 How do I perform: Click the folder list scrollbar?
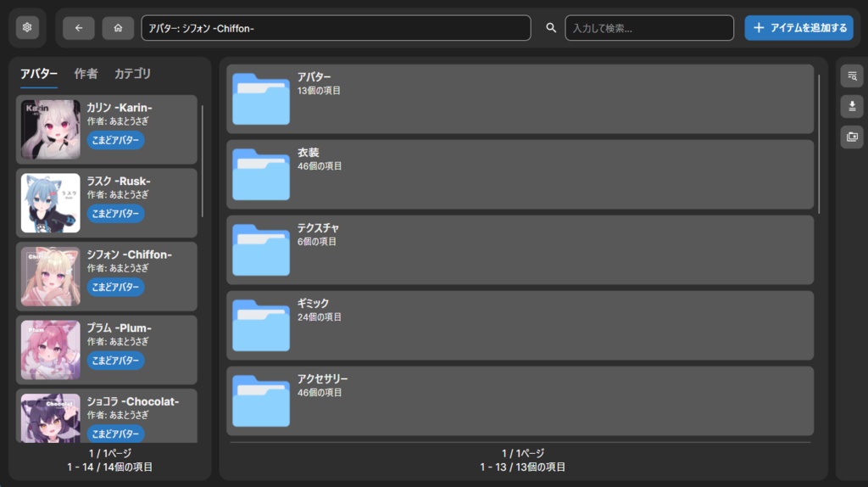pos(819,144)
